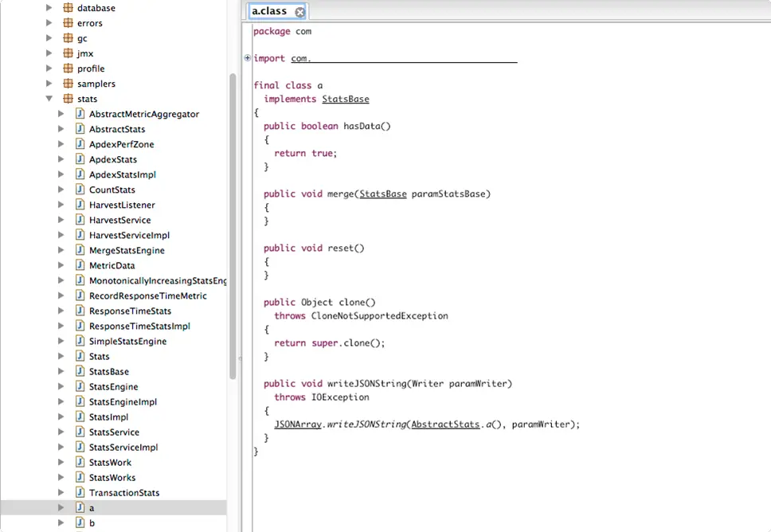Click the RecordResponseTimeMetric class file icon
Screen dimensions: 771x532
coord(80,295)
